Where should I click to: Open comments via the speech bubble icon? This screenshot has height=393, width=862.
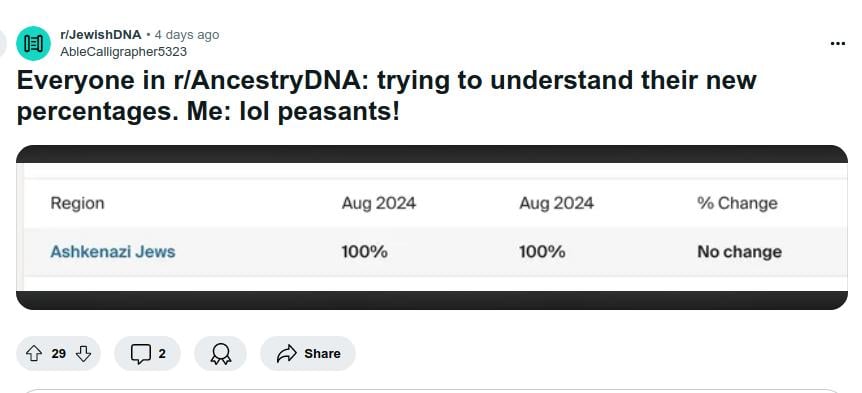tap(140, 353)
